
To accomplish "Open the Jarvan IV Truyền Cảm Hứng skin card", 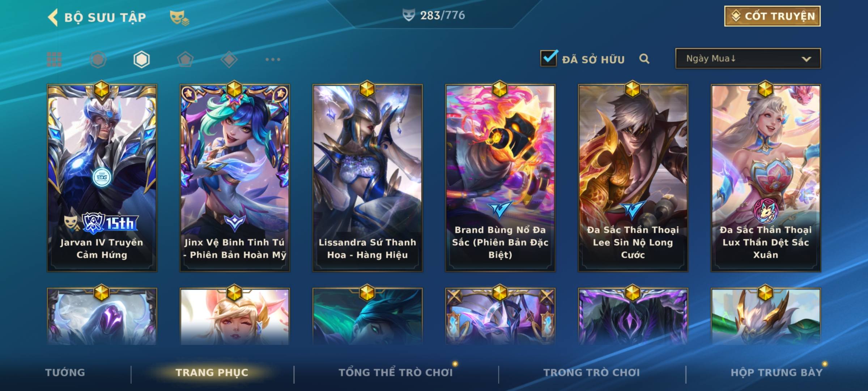I will coord(102,177).
